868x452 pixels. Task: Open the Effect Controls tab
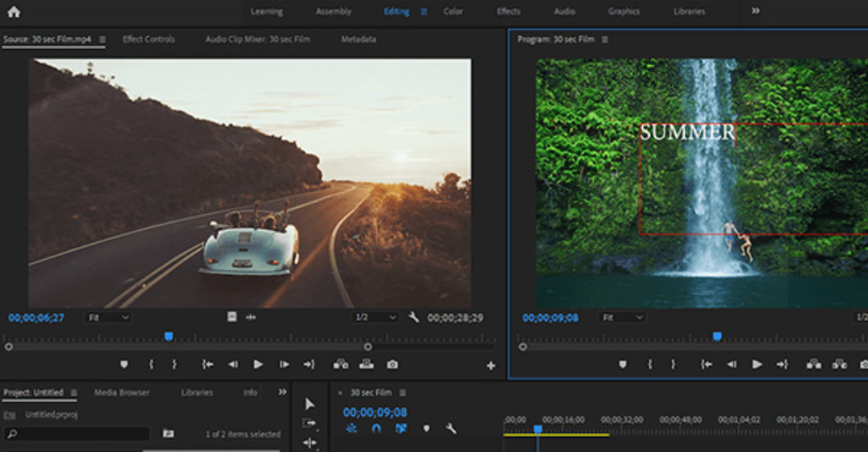coord(149,39)
